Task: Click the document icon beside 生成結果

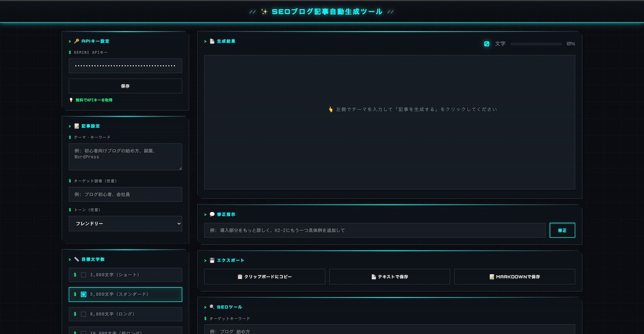Action: click(x=212, y=41)
